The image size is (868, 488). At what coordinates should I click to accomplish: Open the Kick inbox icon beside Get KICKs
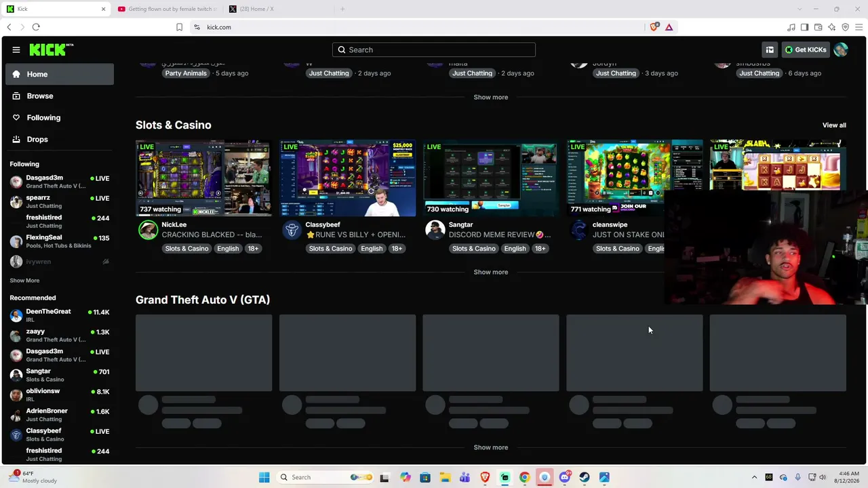tap(770, 49)
